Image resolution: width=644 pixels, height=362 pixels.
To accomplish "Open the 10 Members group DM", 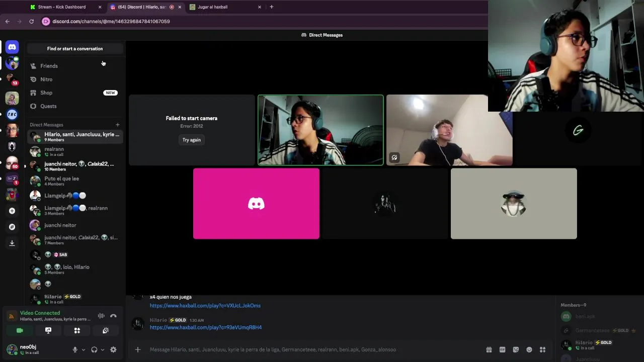I will (x=74, y=166).
